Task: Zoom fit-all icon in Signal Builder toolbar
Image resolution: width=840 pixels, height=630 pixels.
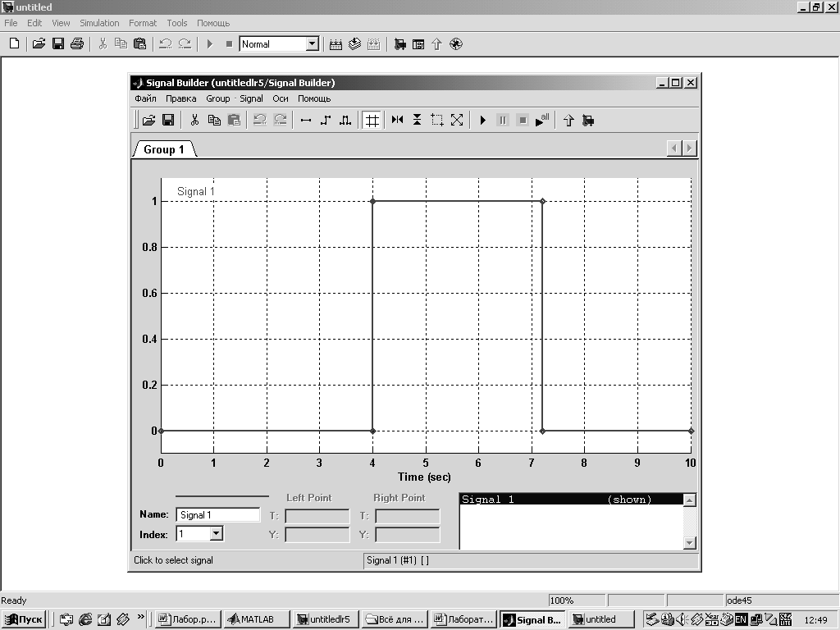Action: pos(457,120)
